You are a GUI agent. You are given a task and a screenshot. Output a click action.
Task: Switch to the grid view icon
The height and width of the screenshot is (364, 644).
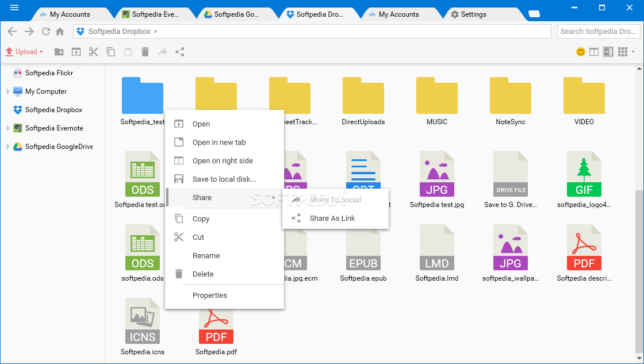click(x=623, y=52)
